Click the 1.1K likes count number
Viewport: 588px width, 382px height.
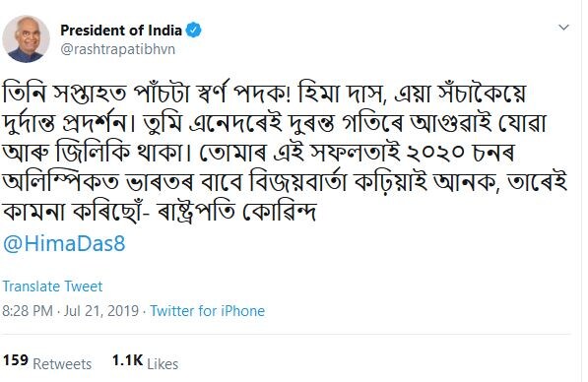click(127, 360)
